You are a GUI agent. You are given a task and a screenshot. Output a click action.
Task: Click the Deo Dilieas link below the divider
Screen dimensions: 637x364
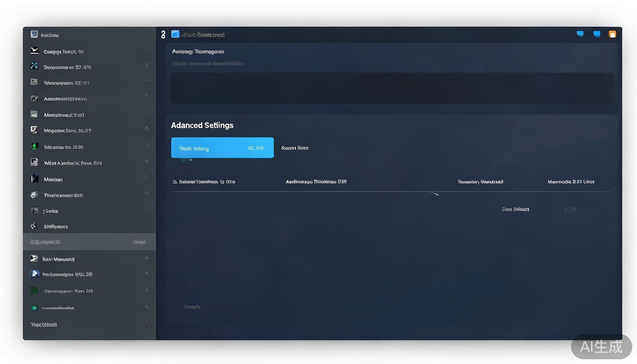pos(515,209)
